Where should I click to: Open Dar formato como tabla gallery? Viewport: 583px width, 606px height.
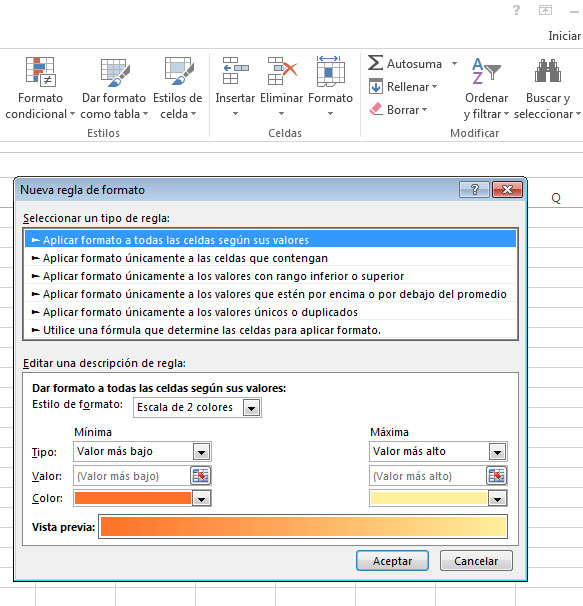point(114,88)
